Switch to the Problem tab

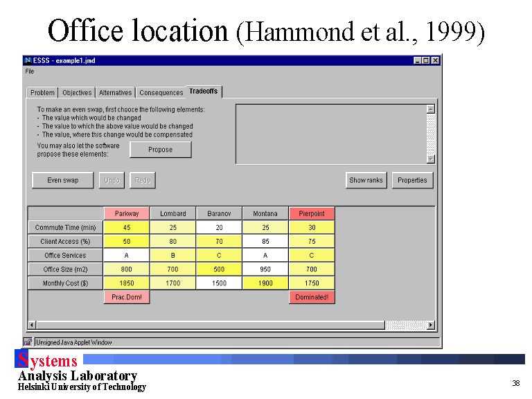click(42, 93)
